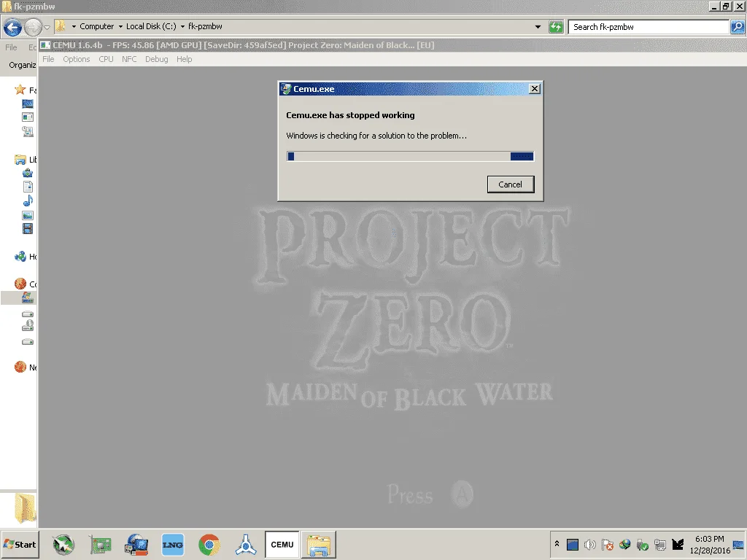
Task: Click the solution-checking progress bar
Action: 410,156
